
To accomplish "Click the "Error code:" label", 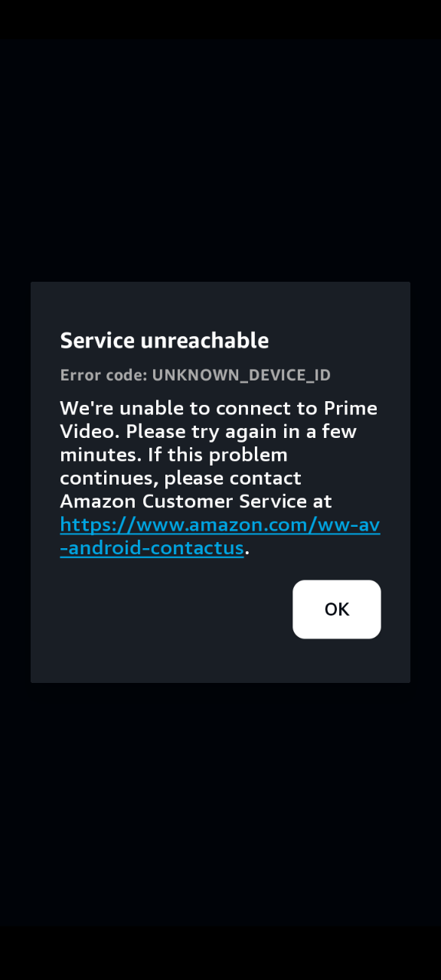I will [103, 375].
